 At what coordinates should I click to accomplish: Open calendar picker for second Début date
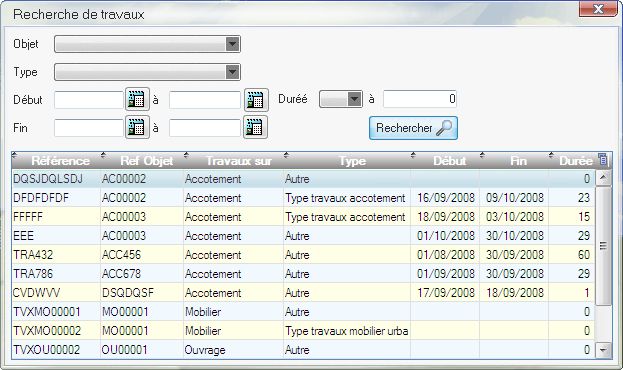point(256,99)
